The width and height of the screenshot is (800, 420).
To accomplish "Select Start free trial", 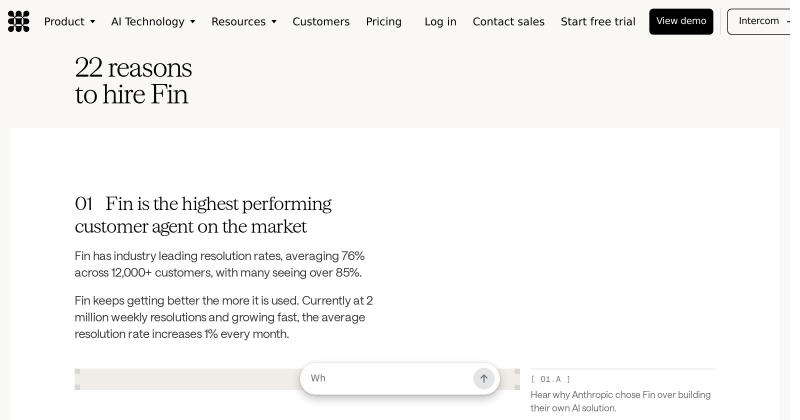I will click(x=598, y=21).
